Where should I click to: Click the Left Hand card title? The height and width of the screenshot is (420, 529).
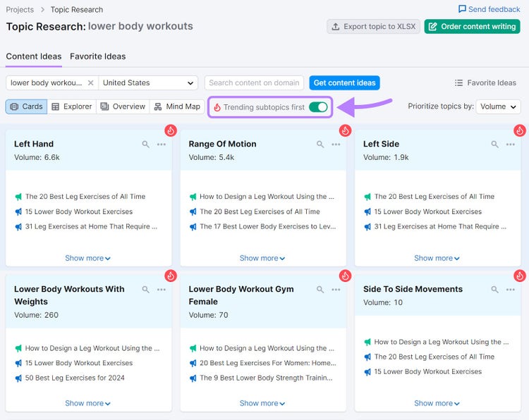[x=34, y=144]
